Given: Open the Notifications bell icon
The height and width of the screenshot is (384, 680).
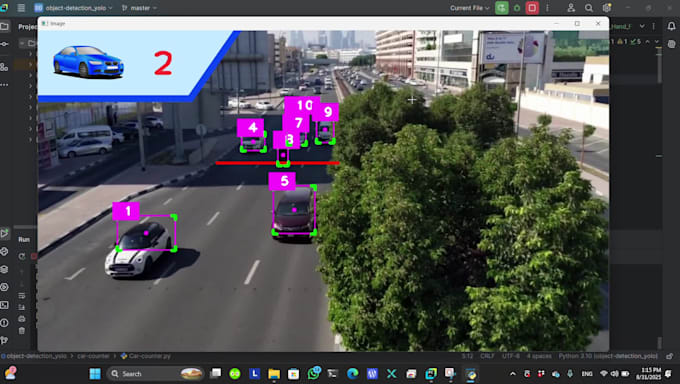Looking at the screenshot, I should point(671,26).
